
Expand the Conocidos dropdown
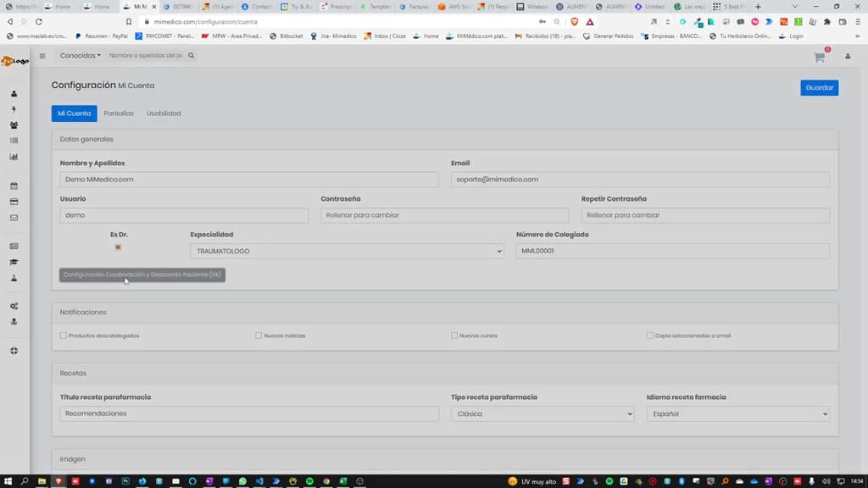81,56
